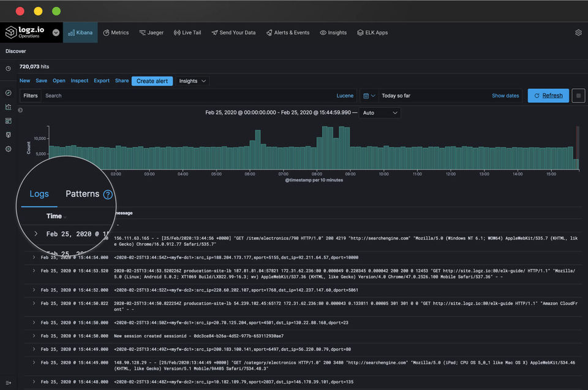Image resolution: width=588 pixels, height=390 pixels.
Task: Open Insights dropdown beside Create alert
Action: [x=192, y=81]
